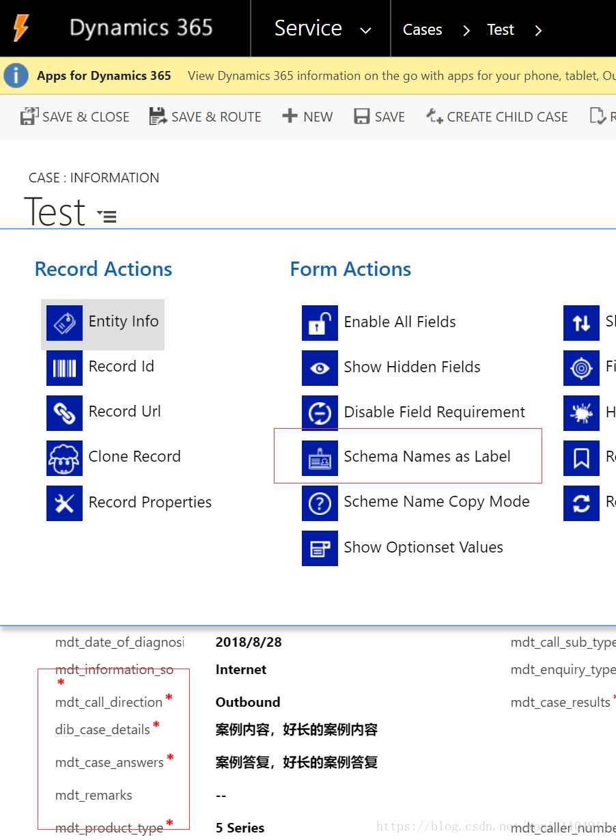This screenshot has width=616, height=840.
Task: Click the mdt_call_direction field label
Action: click(x=109, y=702)
